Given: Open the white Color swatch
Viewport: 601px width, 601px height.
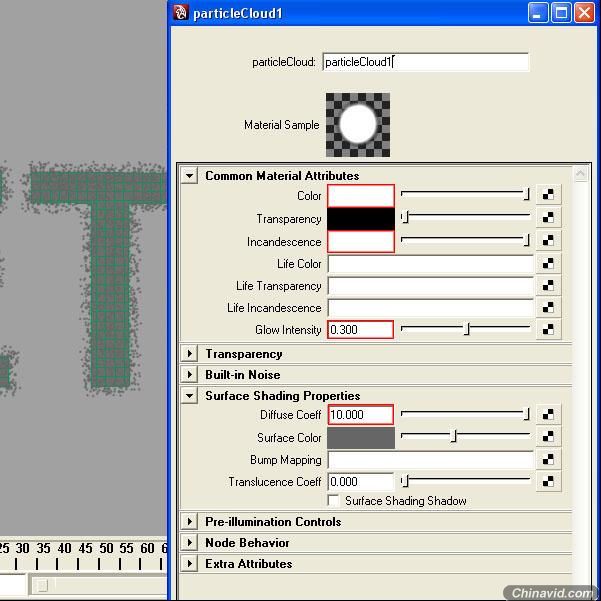Looking at the screenshot, I should pos(361,195).
